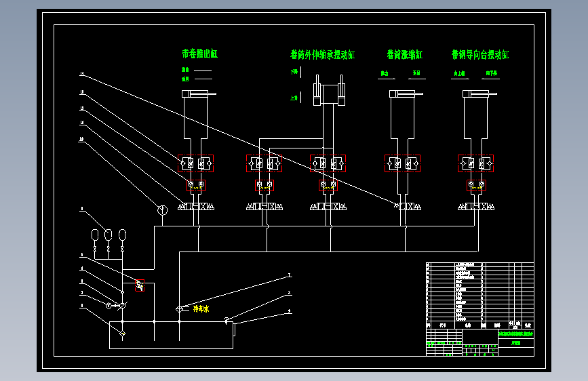Select the green drawing name in title block
Viewport: 588px width, 381px height.
pyautogui.click(x=516, y=334)
